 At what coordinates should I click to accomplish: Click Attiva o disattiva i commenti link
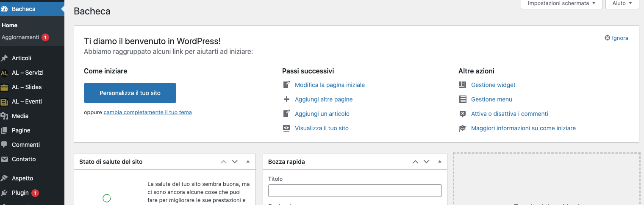(x=510, y=114)
